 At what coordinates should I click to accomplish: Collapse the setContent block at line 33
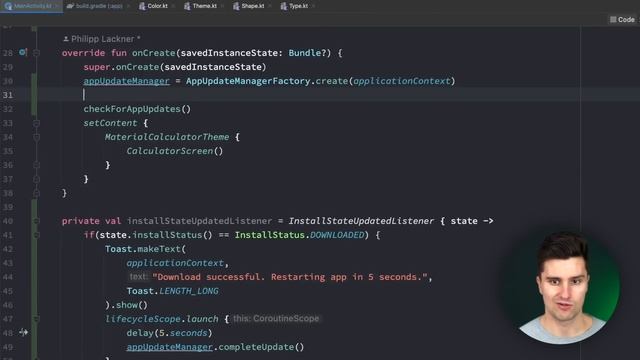click(36, 123)
